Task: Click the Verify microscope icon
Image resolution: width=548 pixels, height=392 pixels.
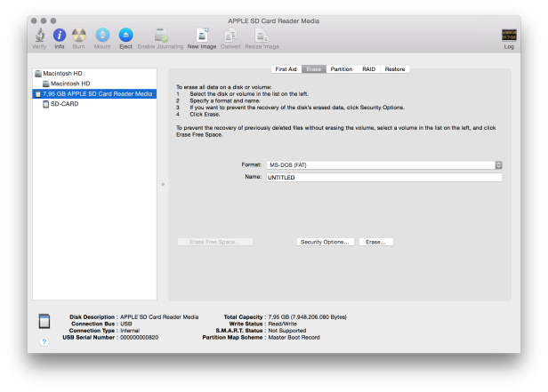Action: pyautogui.click(x=39, y=35)
